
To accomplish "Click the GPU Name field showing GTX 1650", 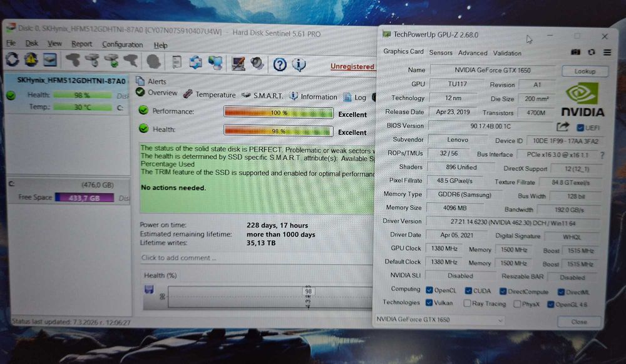I will [x=493, y=70].
